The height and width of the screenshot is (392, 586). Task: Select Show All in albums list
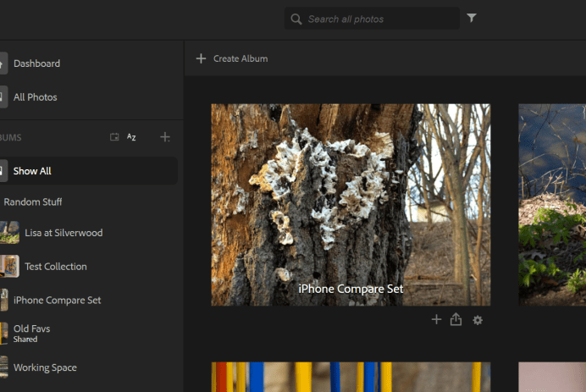click(32, 171)
